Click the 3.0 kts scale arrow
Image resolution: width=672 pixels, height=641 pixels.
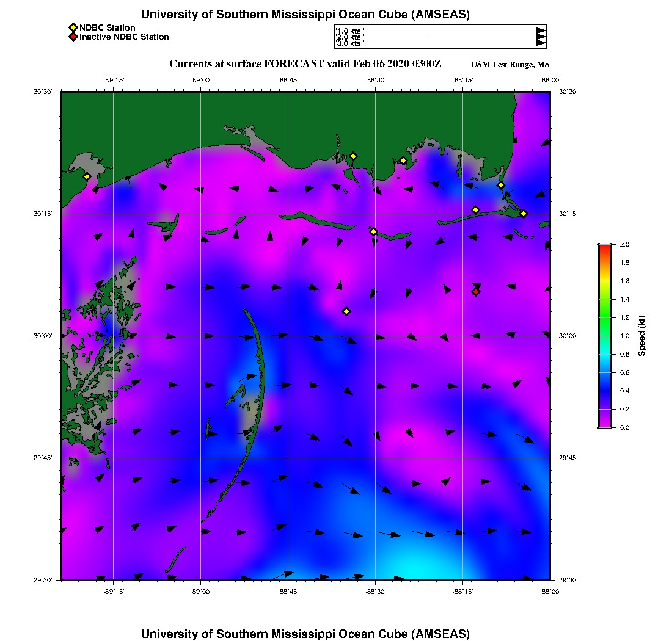[x=457, y=43]
